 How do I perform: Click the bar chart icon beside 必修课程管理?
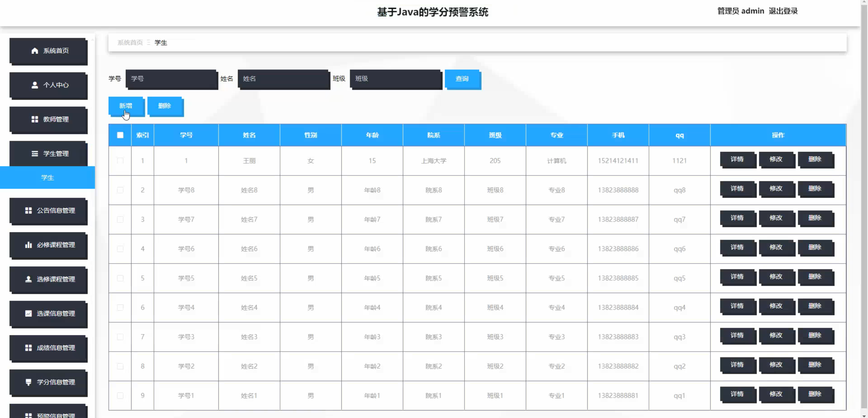(28, 245)
